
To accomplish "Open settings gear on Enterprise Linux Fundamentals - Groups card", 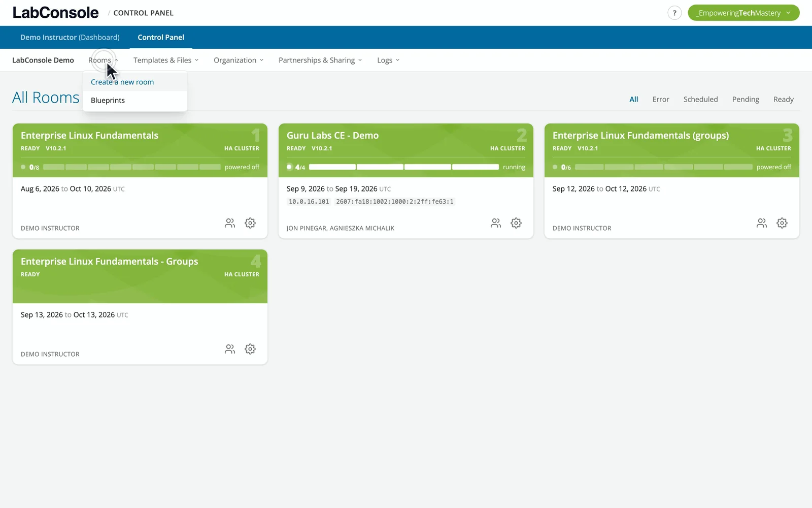I will (250, 349).
